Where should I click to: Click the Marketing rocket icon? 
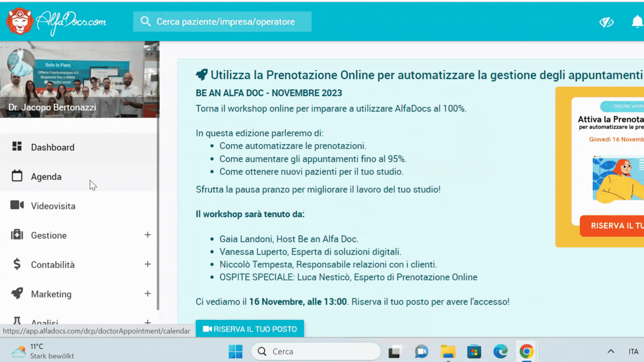(17, 293)
